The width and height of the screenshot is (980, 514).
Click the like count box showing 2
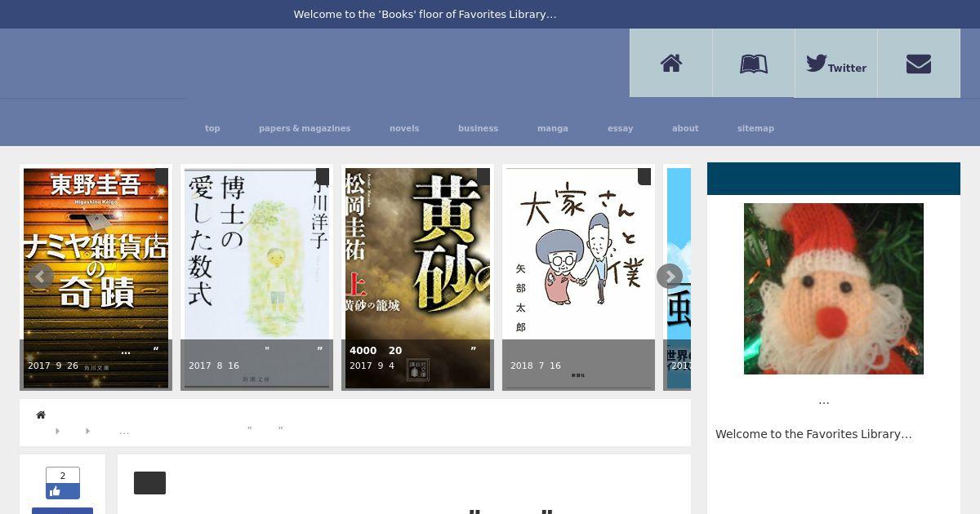[63, 476]
